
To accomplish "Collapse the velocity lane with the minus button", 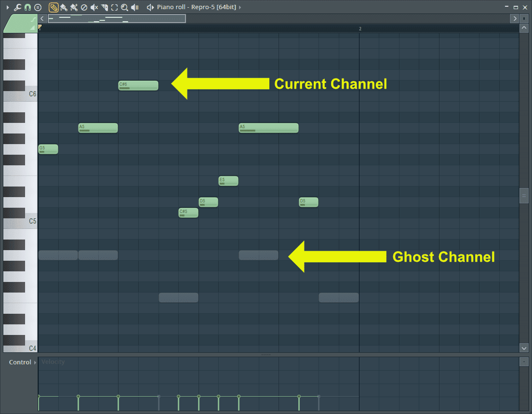I will pyautogui.click(x=524, y=361).
